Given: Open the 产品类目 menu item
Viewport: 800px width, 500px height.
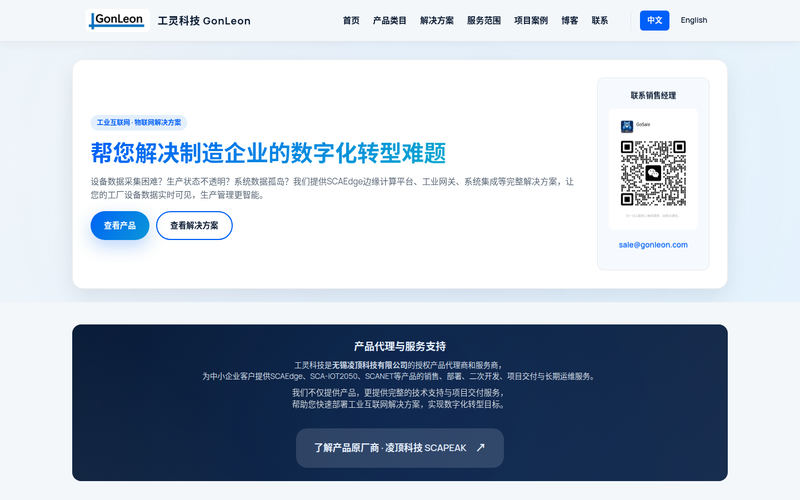Looking at the screenshot, I should tap(389, 20).
